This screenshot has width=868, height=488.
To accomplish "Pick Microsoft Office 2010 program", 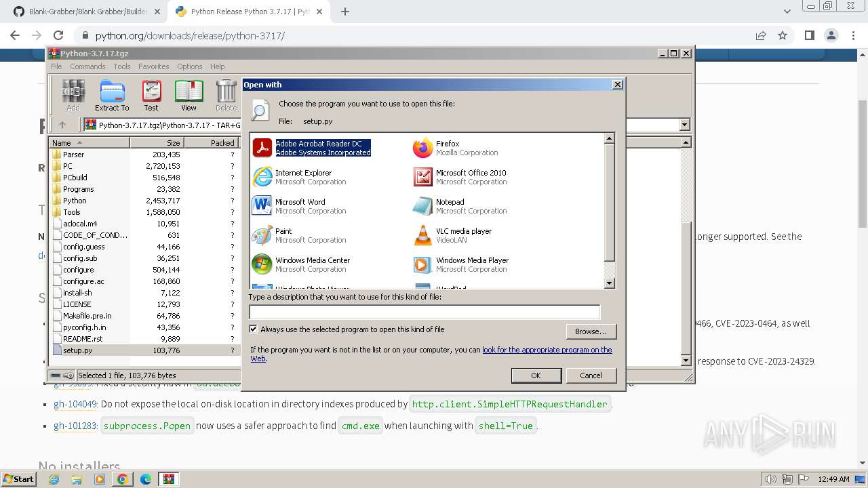I will 460,177.
